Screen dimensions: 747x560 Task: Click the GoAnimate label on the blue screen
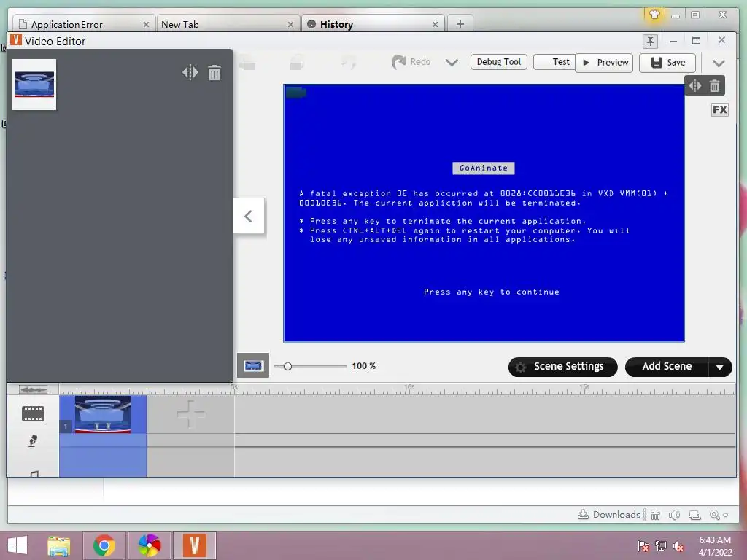click(x=483, y=168)
